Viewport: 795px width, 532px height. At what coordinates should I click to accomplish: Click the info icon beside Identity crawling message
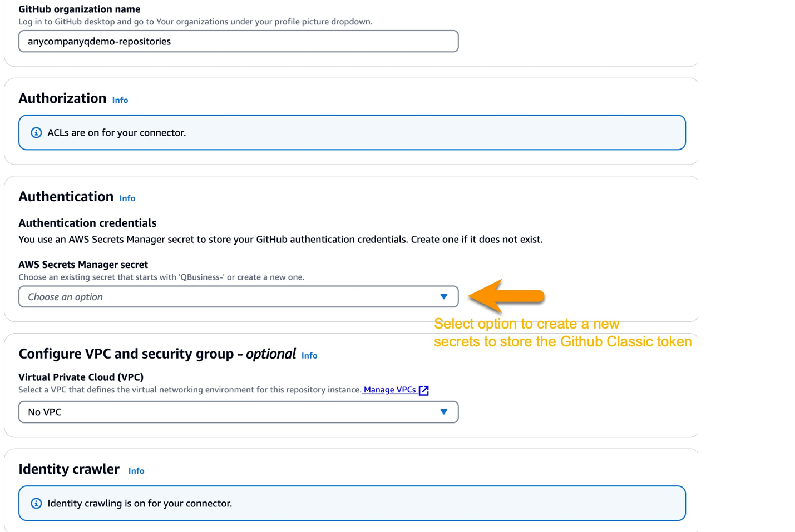click(36, 503)
